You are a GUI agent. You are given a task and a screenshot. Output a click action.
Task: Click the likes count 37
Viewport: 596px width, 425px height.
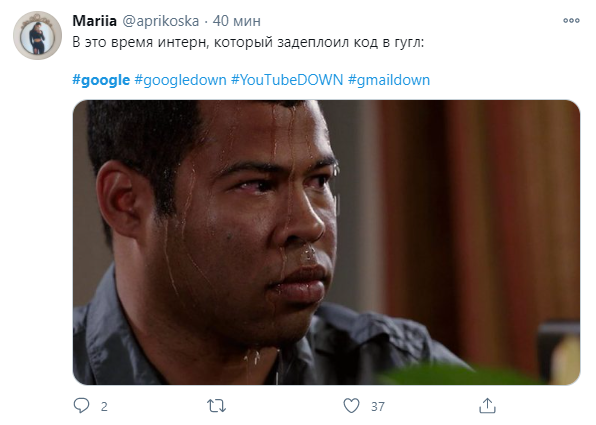click(x=378, y=406)
